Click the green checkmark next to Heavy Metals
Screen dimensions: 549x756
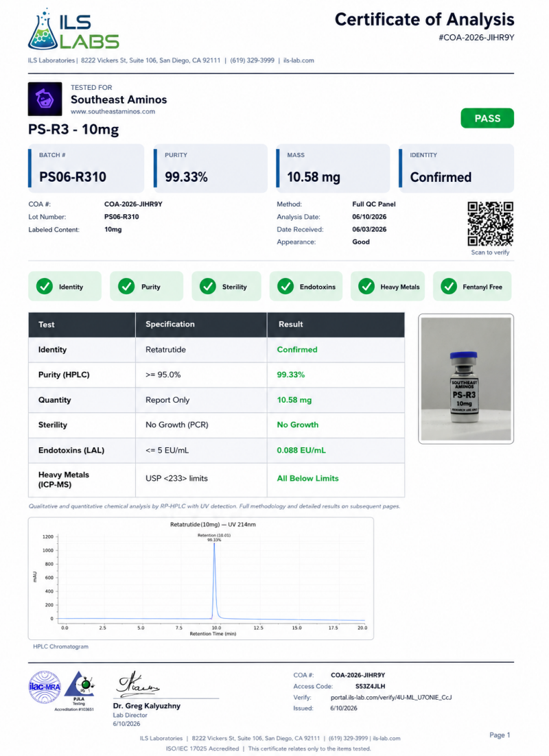coord(366,286)
